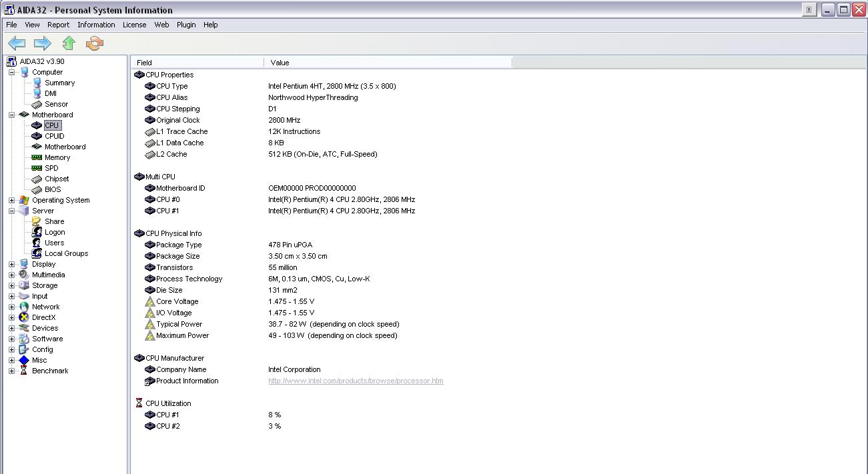868x474 pixels.
Task: Click the Memory module icon in the tree
Action: pyautogui.click(x=37, y=157)
